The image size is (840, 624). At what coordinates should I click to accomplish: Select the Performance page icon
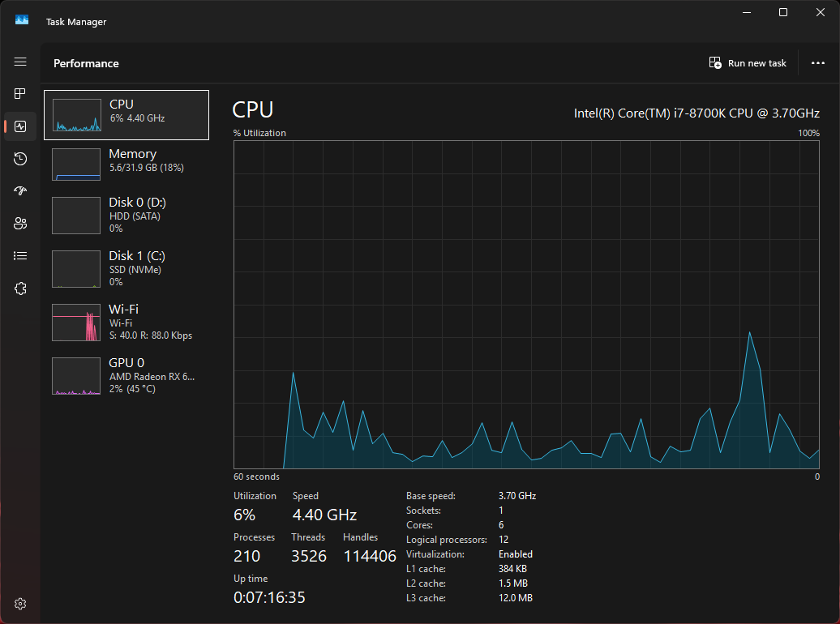20,126
